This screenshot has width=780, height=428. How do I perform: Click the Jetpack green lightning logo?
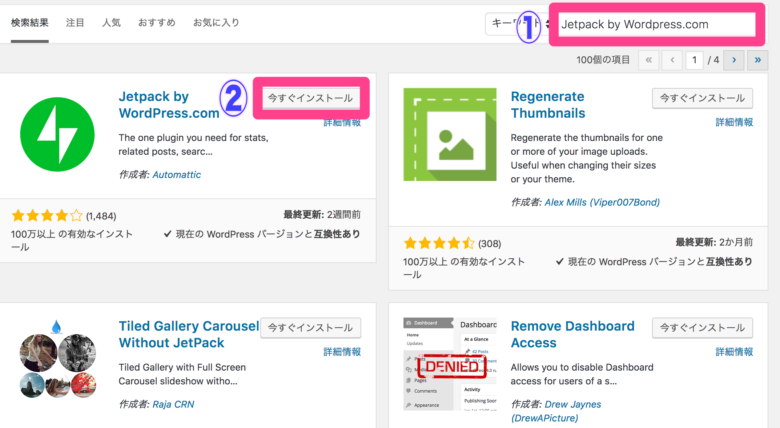57,134
